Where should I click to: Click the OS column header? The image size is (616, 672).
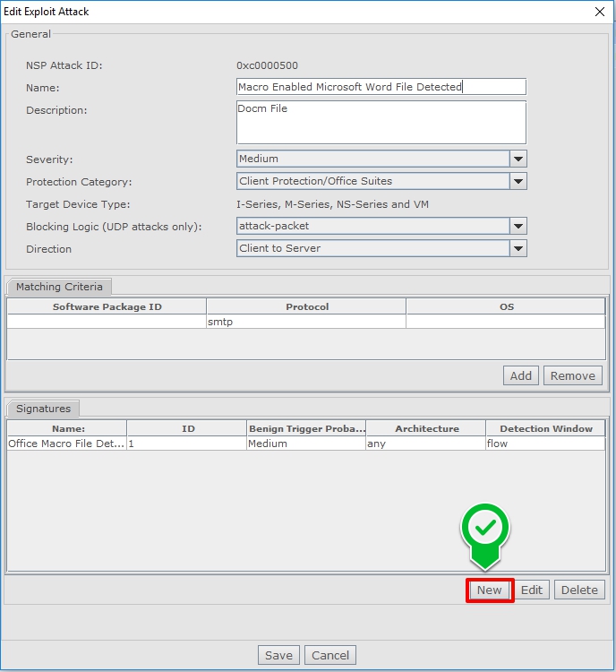506,306
